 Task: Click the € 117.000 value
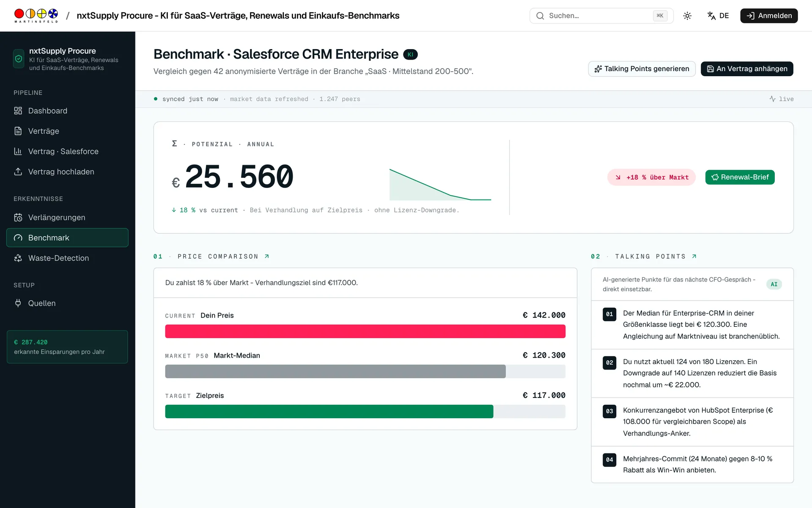(x=544, y=395)
